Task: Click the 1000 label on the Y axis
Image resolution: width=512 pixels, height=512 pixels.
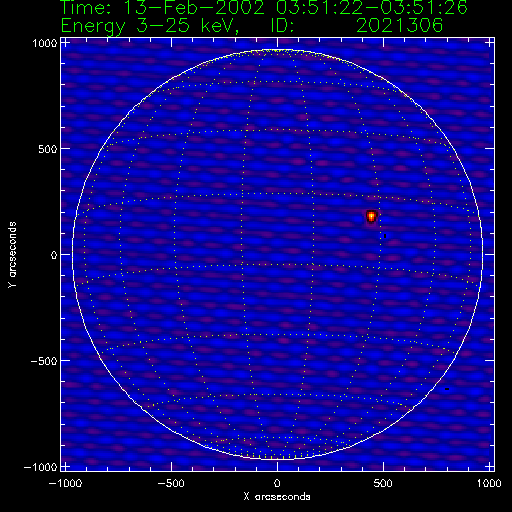Action: click(x=45, y=43)
